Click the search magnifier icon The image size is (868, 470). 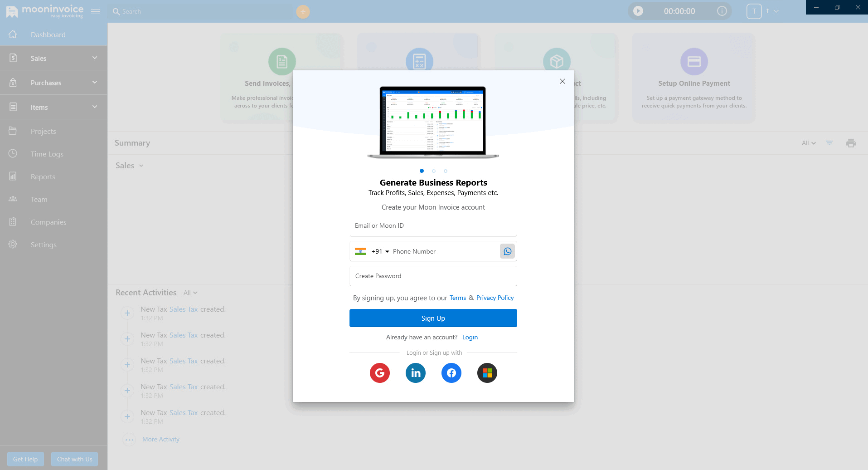pos(116,11)
